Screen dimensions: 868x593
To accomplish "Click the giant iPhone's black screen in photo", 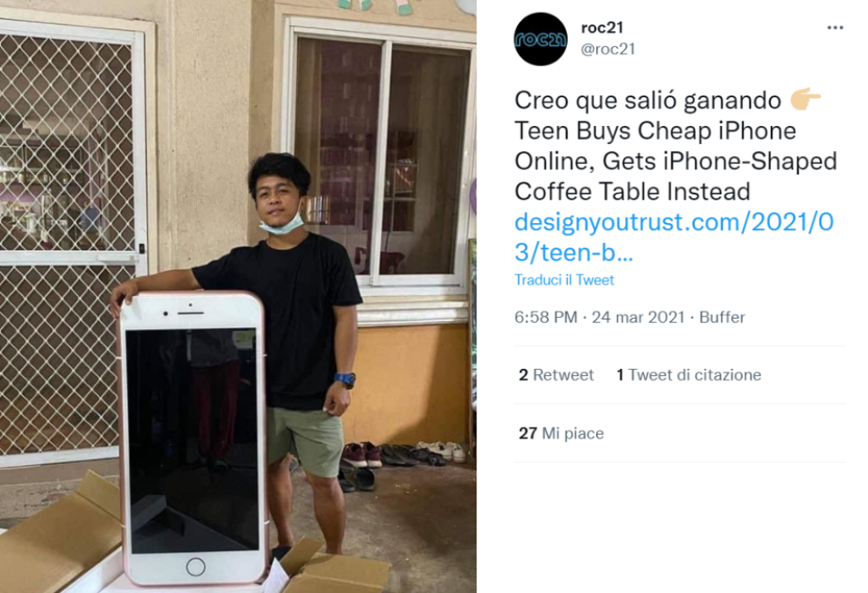I will click(192, 440).
